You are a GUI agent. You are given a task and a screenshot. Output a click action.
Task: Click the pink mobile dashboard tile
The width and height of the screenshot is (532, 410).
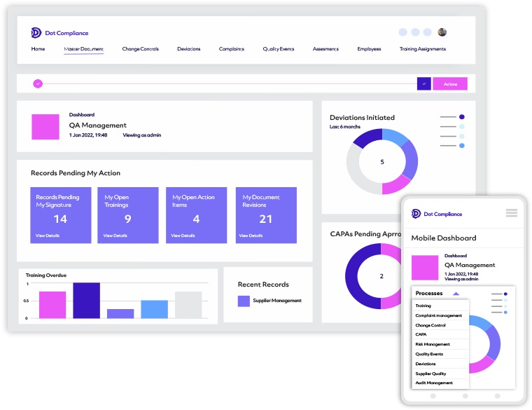pos(424,268)
